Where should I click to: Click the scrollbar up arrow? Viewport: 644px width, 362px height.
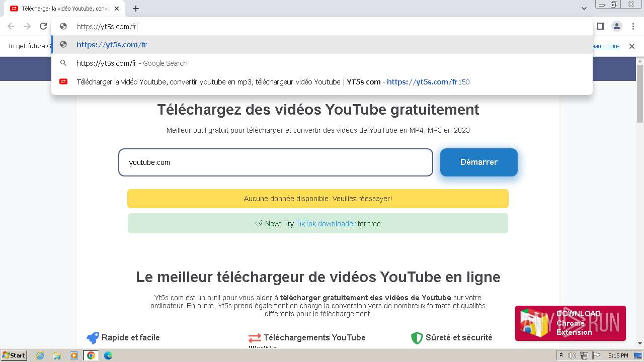click(x=640, y=60)
